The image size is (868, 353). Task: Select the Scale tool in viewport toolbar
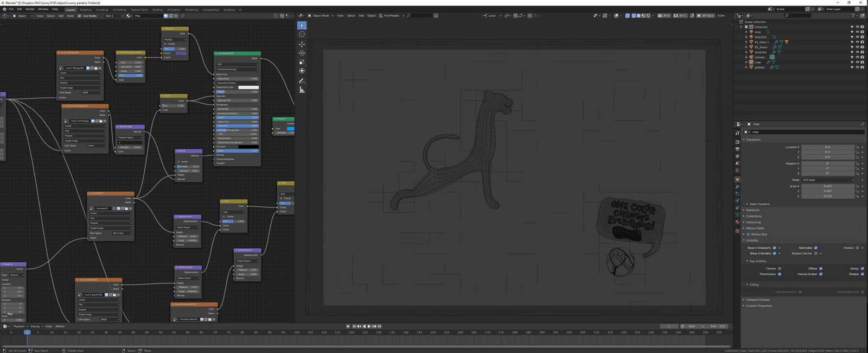point(302,62)
